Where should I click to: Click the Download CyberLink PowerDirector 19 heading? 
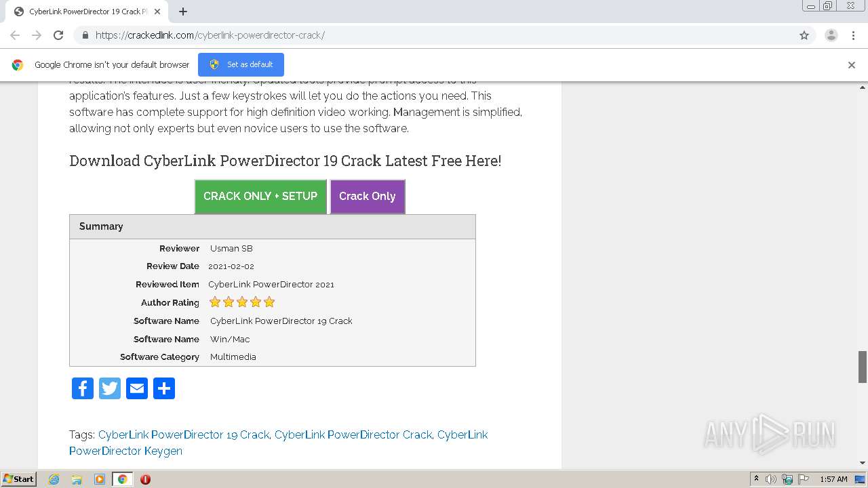[x=285, y=161]
